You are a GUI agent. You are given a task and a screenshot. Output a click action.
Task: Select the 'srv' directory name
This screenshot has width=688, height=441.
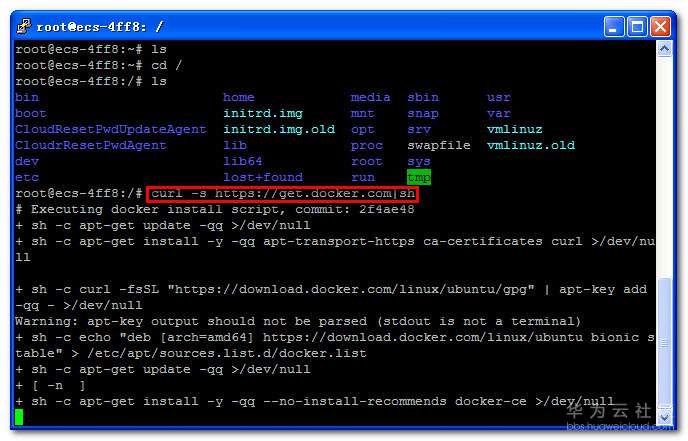click(x=419, y=129)
